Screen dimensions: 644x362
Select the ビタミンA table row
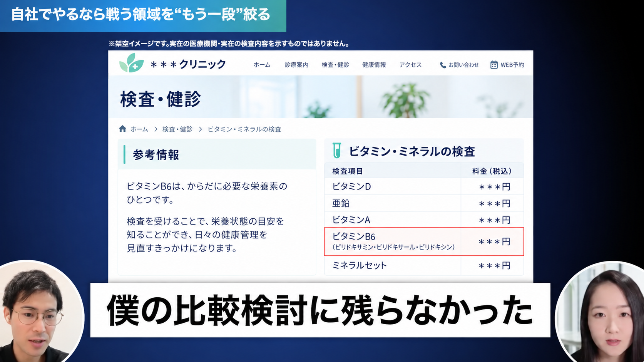pos(424,220)
